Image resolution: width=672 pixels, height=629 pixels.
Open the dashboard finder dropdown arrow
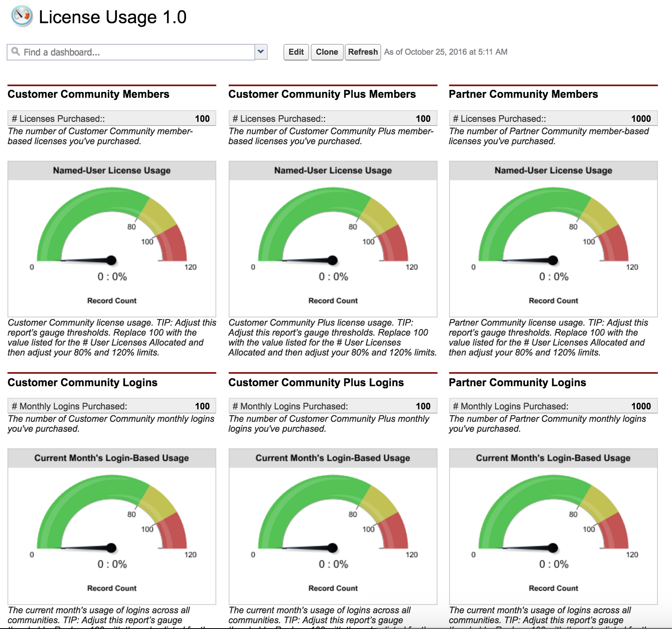coord(261,52)
